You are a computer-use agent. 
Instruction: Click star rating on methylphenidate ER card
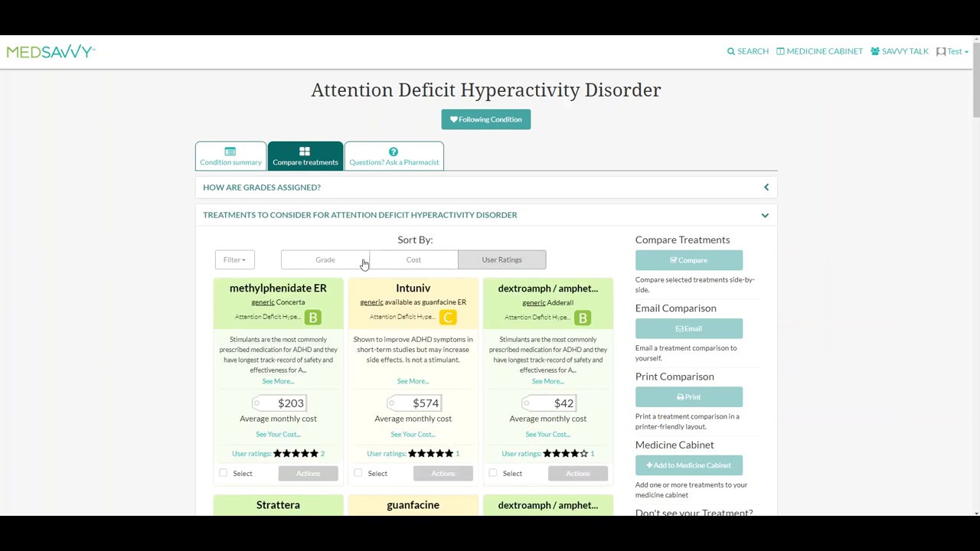pos(296,454)
